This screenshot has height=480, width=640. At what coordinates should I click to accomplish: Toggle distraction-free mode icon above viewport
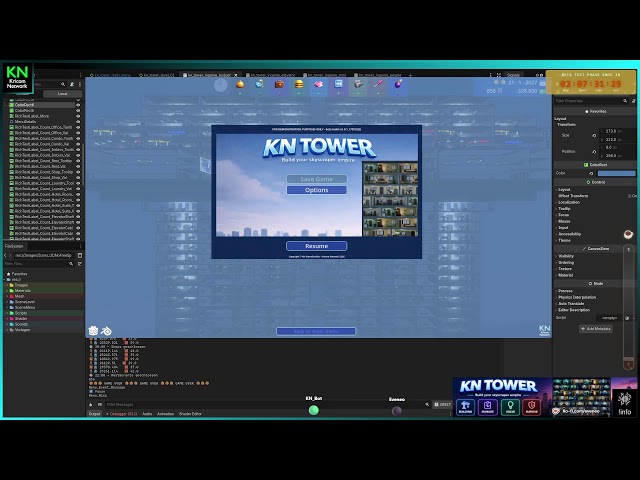click(x=499, y=75)
